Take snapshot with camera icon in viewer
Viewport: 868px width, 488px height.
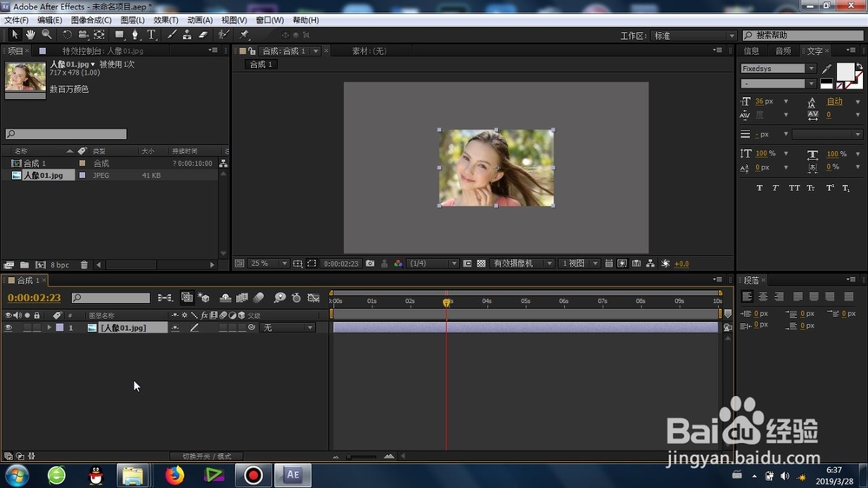coord(370,264)
